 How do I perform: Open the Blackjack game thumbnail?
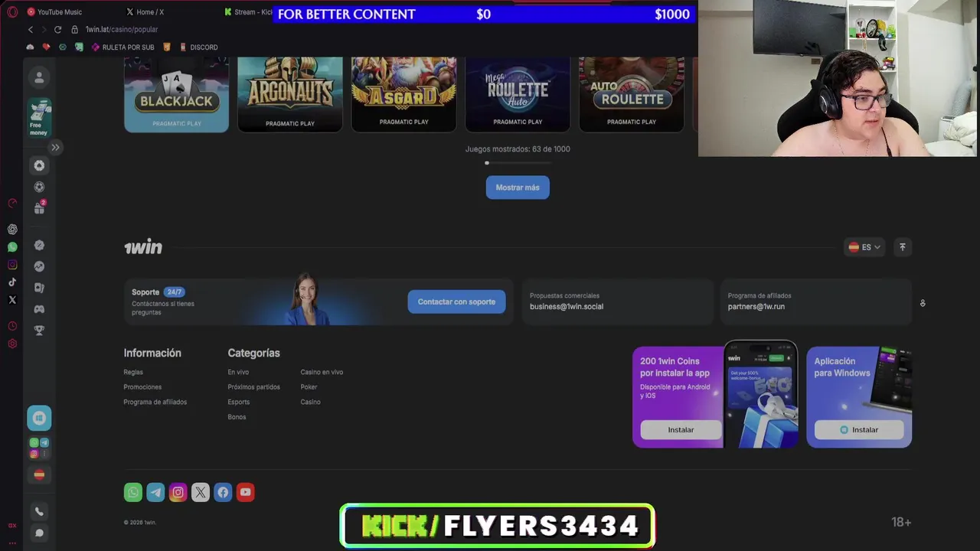(x=176, y=95)
